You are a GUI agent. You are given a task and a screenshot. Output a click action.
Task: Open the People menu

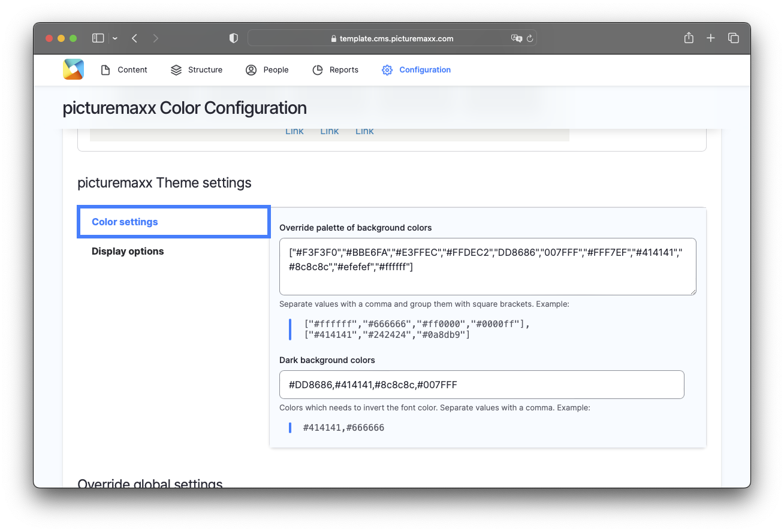pyautogui.click(x=267, y=70)
